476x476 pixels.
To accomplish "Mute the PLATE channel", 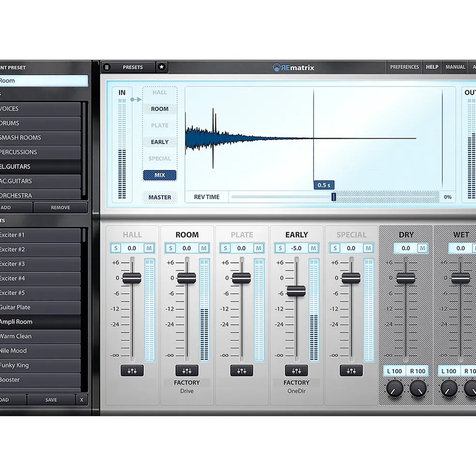I will coord(258,248).
